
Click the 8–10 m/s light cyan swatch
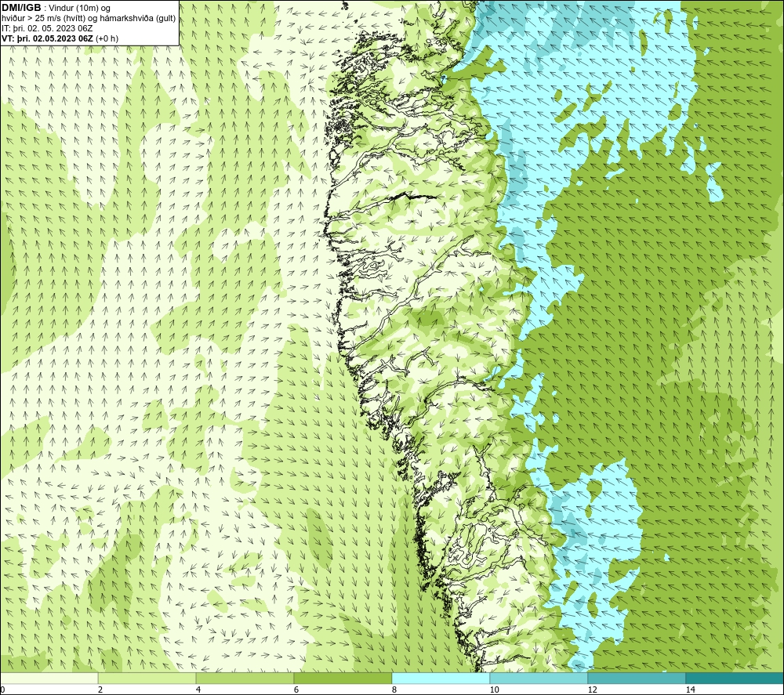tap(441, 679)
